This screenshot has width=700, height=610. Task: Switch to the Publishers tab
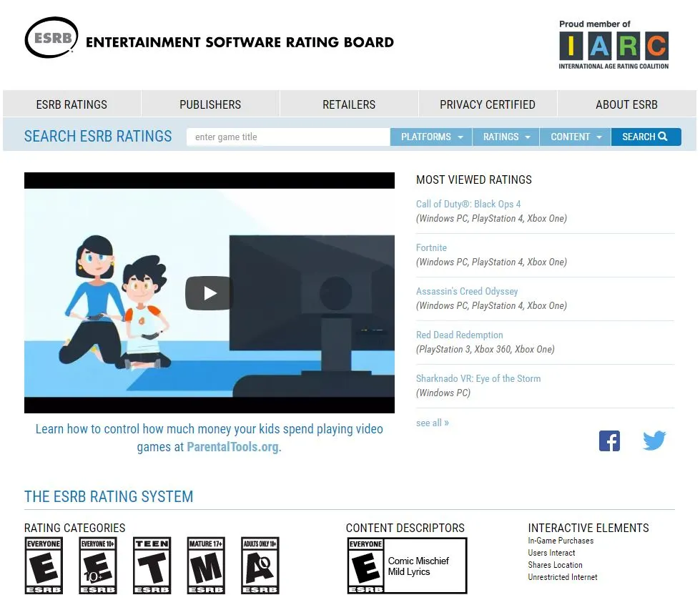point(209,104)
